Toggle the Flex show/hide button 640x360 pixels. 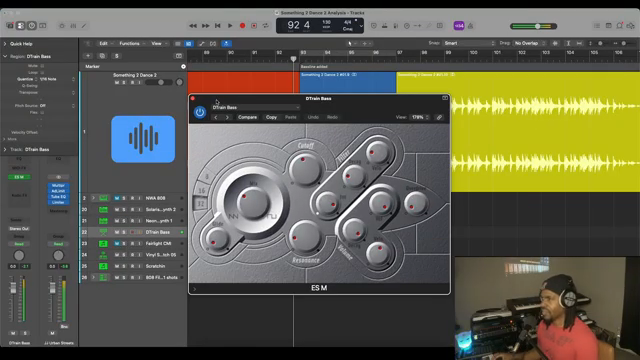tap(213, 43)
